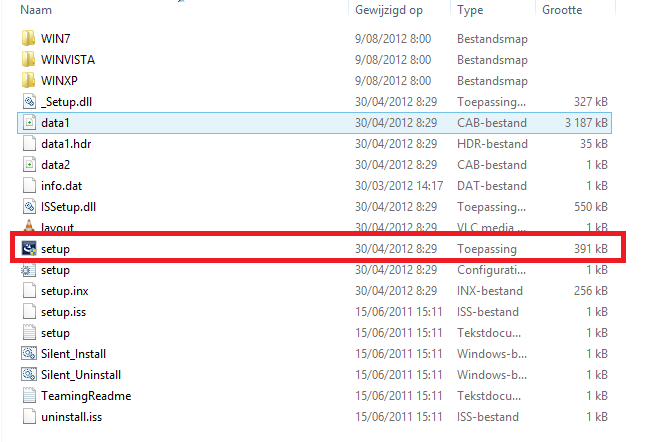
Task: Select the file name uninstall.iss
Action: [71, 417]
